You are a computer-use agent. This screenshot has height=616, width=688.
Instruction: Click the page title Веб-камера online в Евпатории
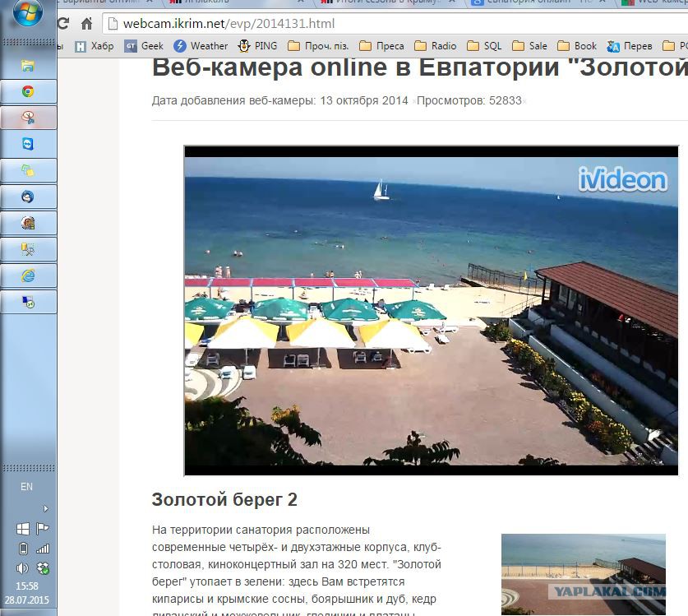[x=419, y=67]
